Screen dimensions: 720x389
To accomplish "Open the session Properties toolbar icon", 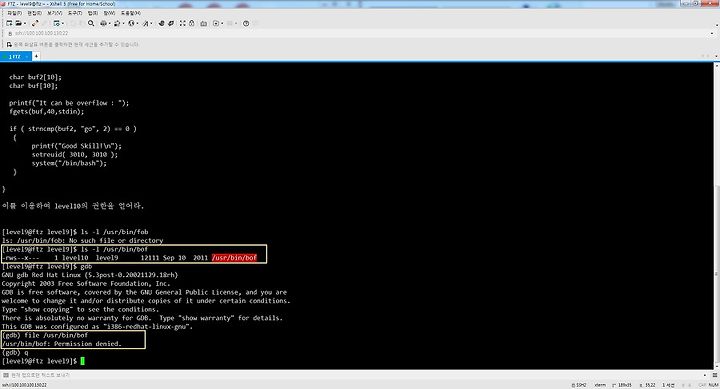I will (56, 23).
